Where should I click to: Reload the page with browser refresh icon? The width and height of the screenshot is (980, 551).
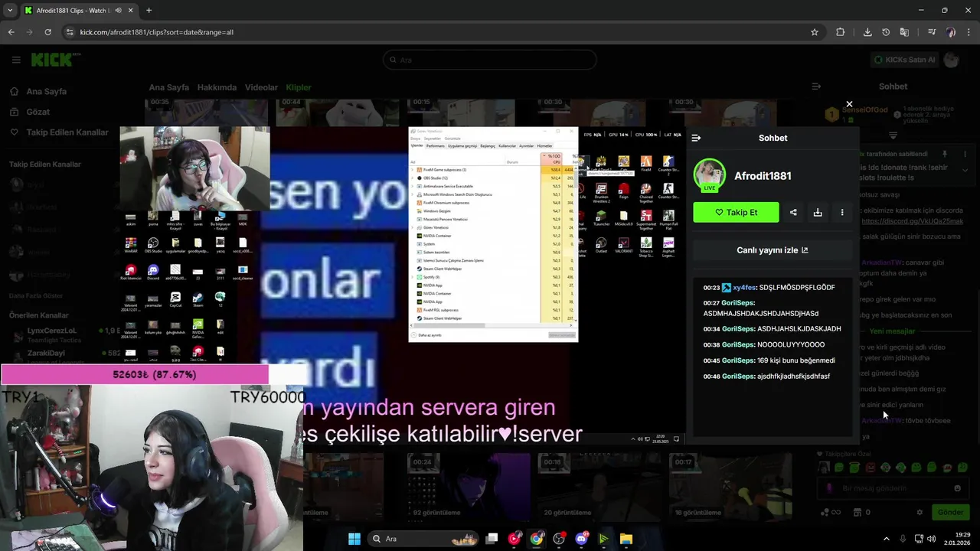47,32
